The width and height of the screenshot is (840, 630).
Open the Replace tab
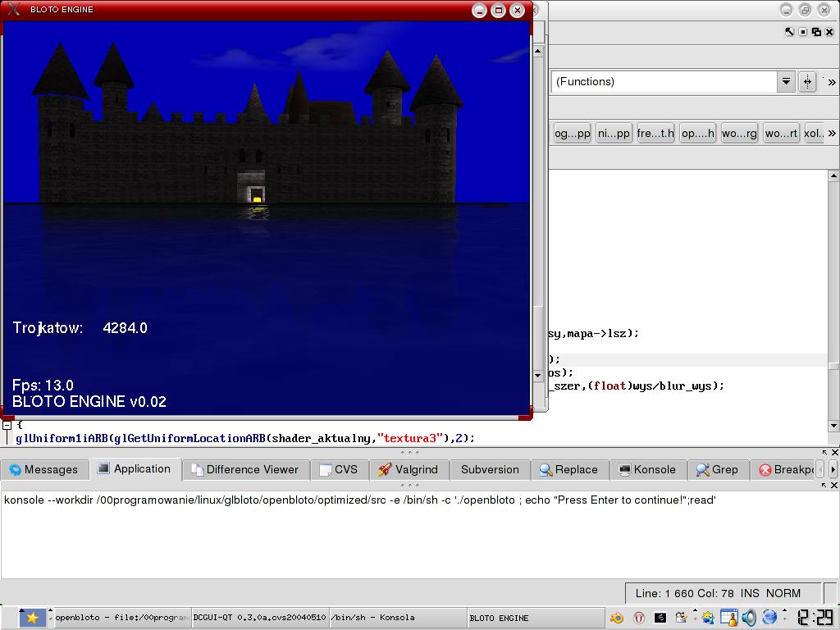pyautogui.click(x=569, y=470)
